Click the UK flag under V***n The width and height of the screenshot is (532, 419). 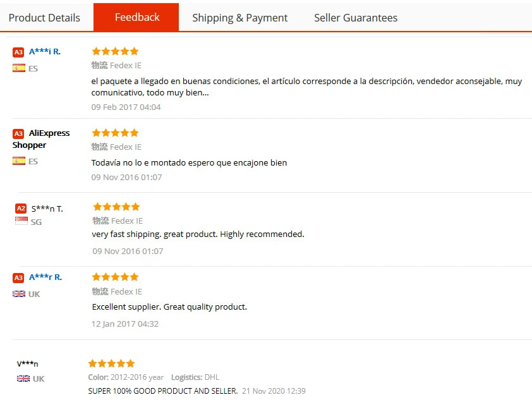coord(23,379)
